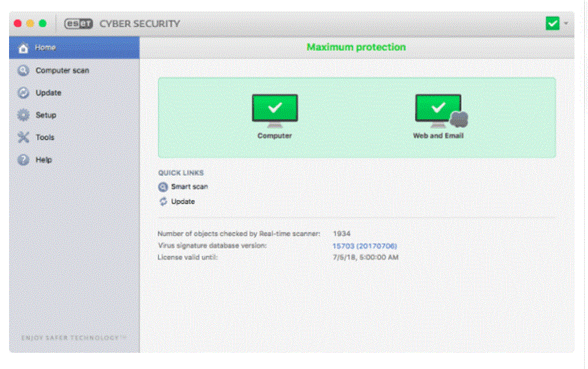The image size is (588, 369).
Task: Click the Web and Email monitor icon
Action: click(441, 111)
